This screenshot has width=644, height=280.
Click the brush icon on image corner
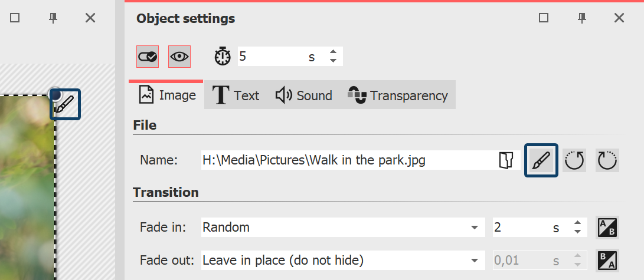[x=65, y=104]
